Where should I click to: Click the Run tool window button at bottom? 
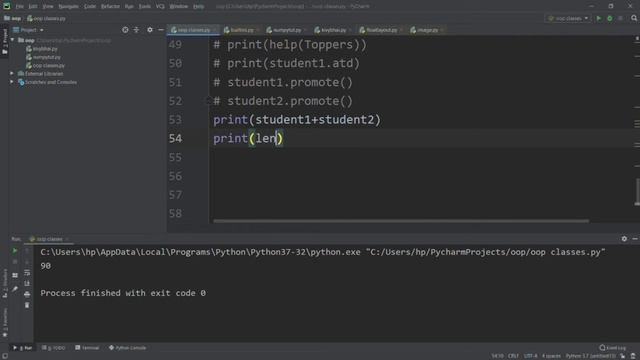(22, 348)
